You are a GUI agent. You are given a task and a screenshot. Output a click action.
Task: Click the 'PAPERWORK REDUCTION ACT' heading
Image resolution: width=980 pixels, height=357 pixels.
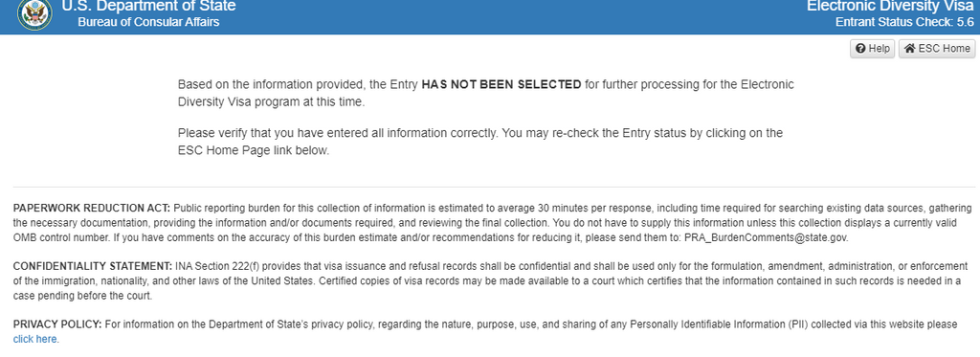click(91, 208)
